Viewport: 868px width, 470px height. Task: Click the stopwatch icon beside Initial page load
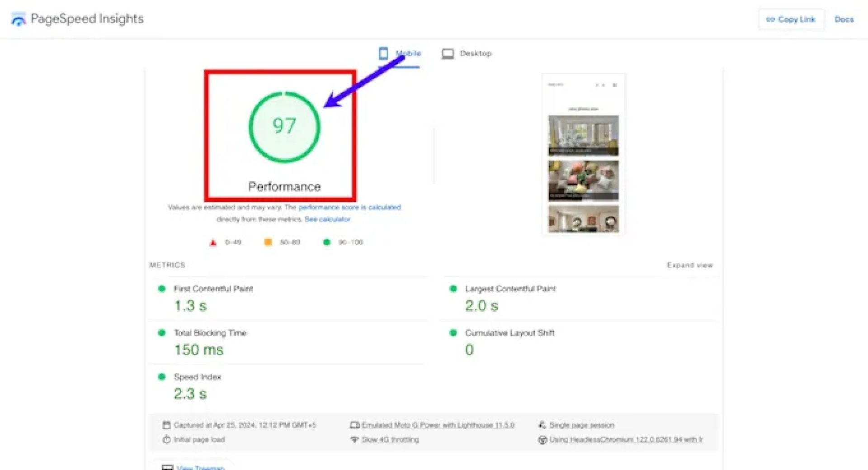(x=166, y=440)
